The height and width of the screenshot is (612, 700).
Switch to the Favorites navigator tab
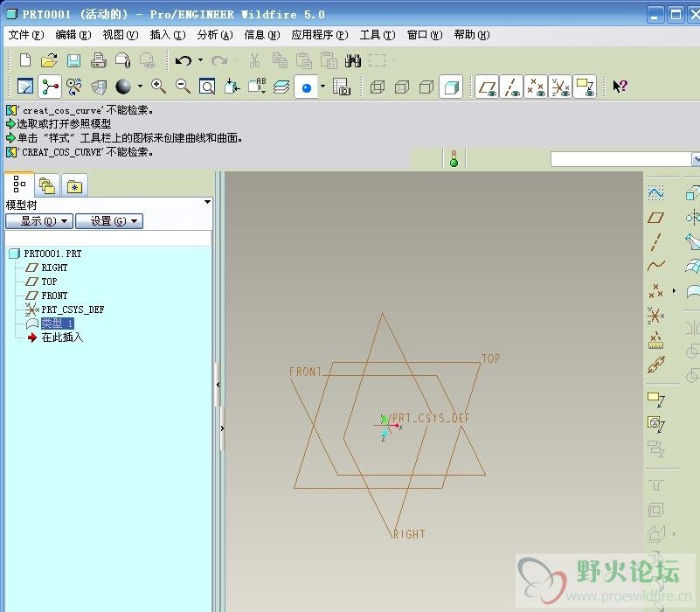(74, 186)
